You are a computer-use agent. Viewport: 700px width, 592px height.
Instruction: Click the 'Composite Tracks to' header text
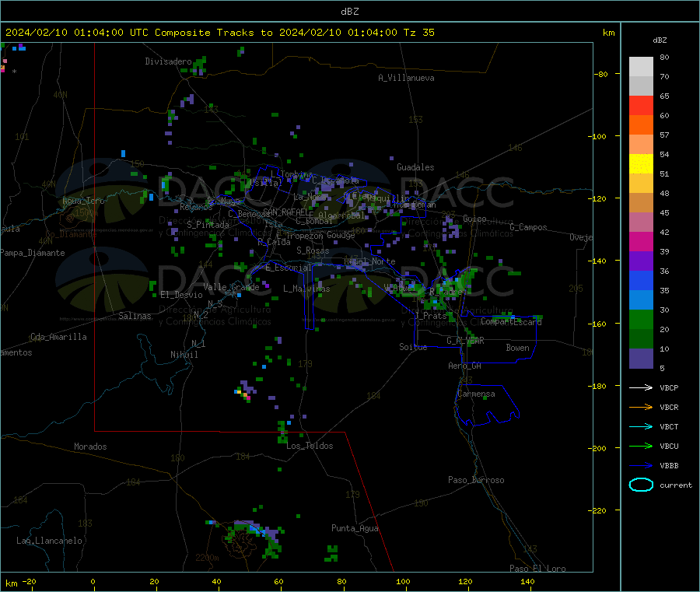point(213,33)
